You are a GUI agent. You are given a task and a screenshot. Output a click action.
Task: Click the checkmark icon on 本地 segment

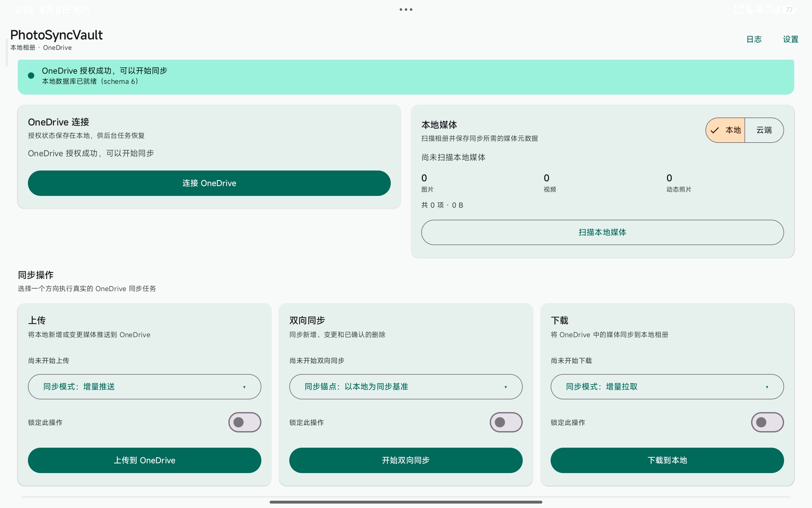click(x=715, y=130)
